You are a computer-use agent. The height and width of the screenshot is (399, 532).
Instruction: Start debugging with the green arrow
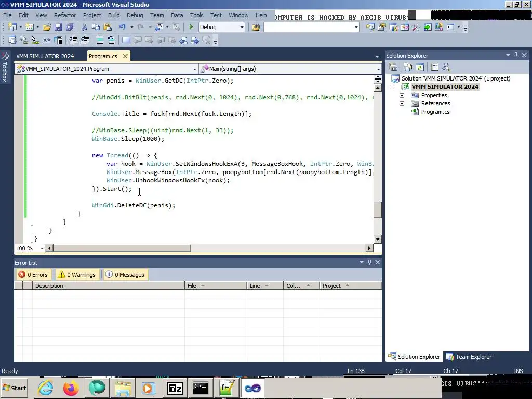click(191, 27)
